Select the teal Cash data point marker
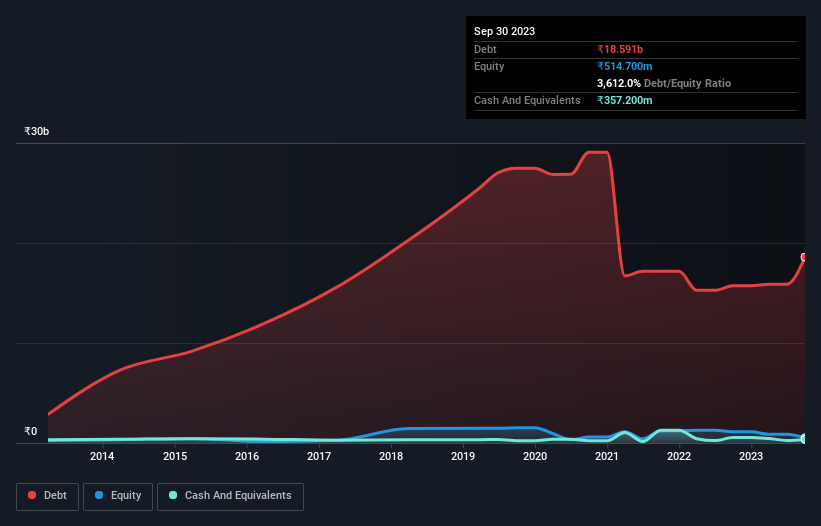 pos(804,439)
